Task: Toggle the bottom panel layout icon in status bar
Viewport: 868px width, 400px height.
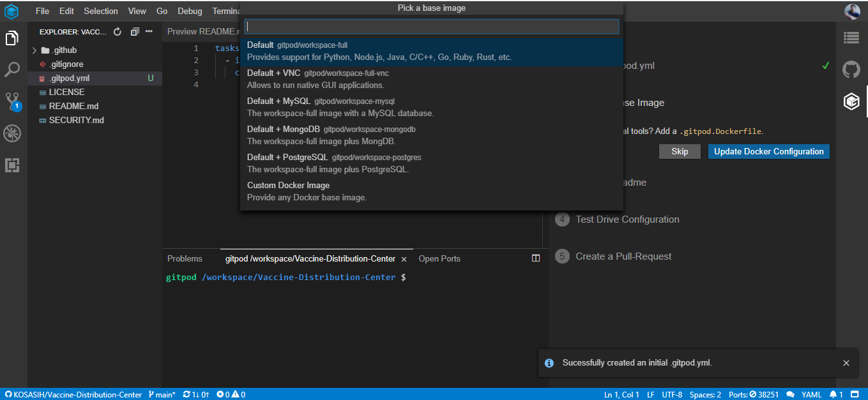Action: pyautogui.click(x=855, y=394)
